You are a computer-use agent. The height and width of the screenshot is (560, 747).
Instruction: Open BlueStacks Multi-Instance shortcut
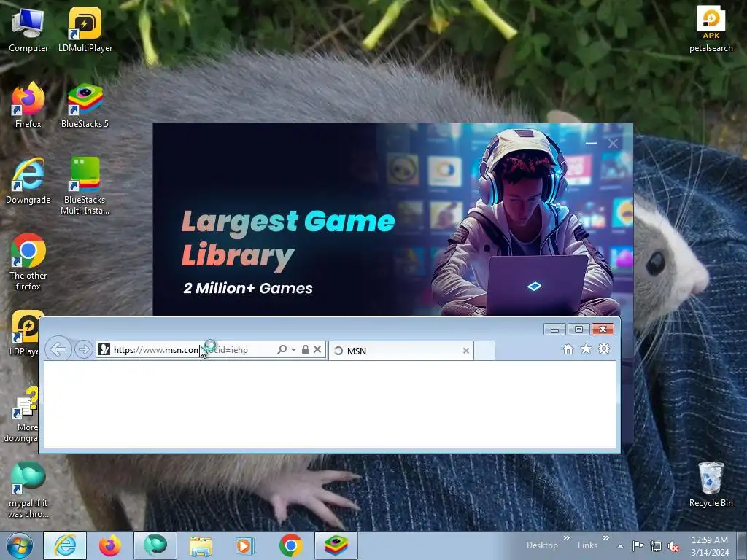point(85,187)
